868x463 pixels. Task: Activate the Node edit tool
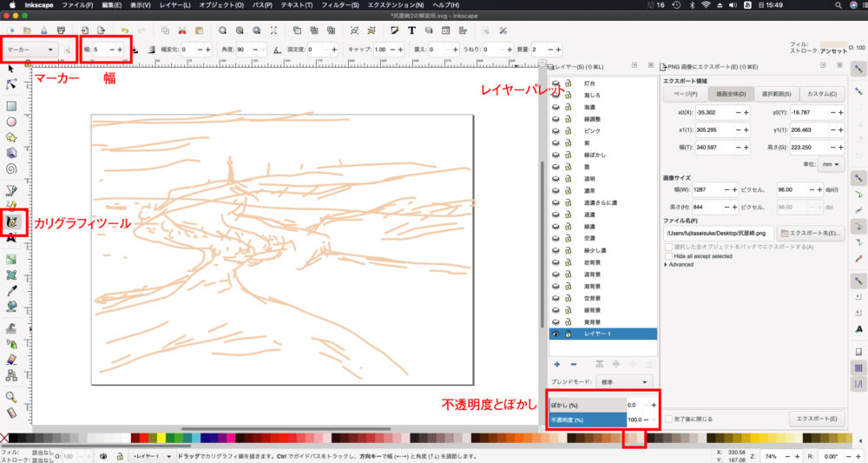(12, 84)
